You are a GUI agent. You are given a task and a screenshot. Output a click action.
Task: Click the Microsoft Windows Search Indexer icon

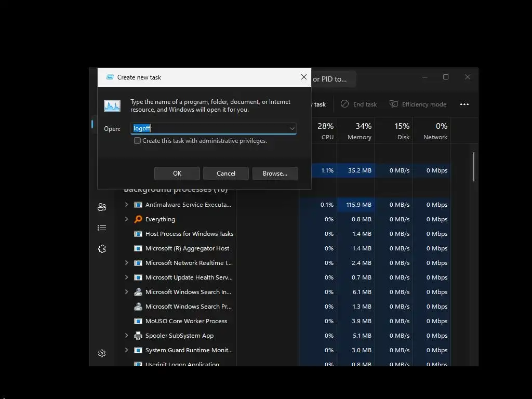[x=138, y=292]
